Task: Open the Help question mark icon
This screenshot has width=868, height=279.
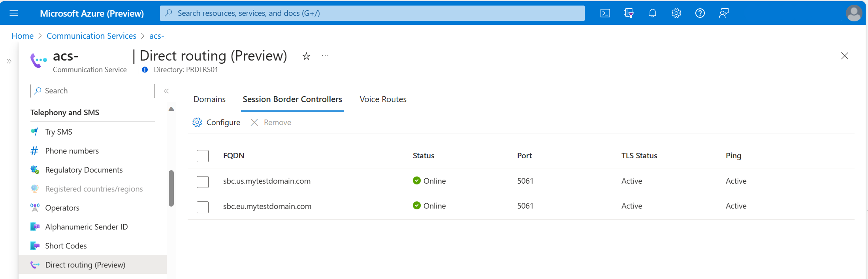Action: [x=700, y=13]
